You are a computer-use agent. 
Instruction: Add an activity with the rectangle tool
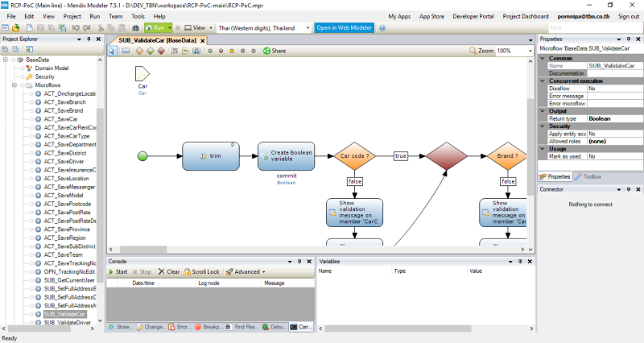tap(126, 51)
